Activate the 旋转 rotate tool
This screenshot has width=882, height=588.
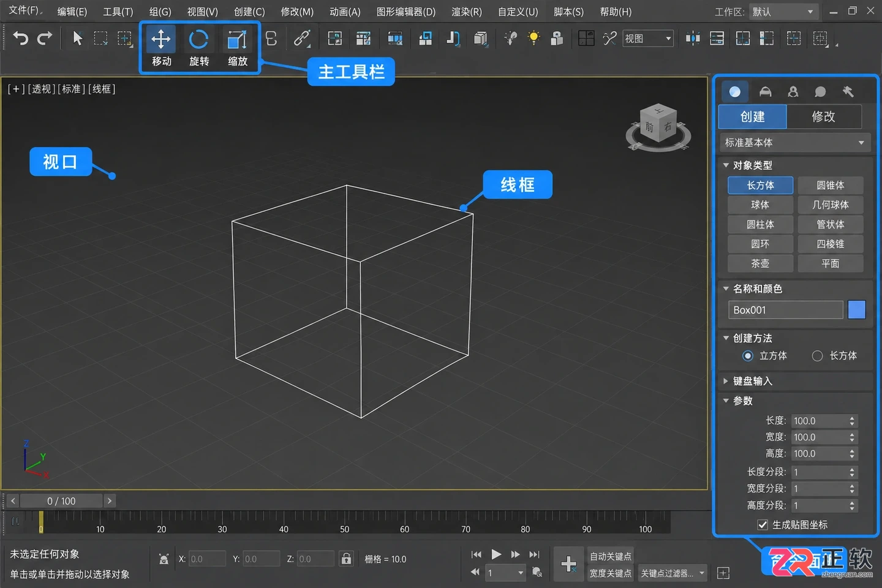198,39
